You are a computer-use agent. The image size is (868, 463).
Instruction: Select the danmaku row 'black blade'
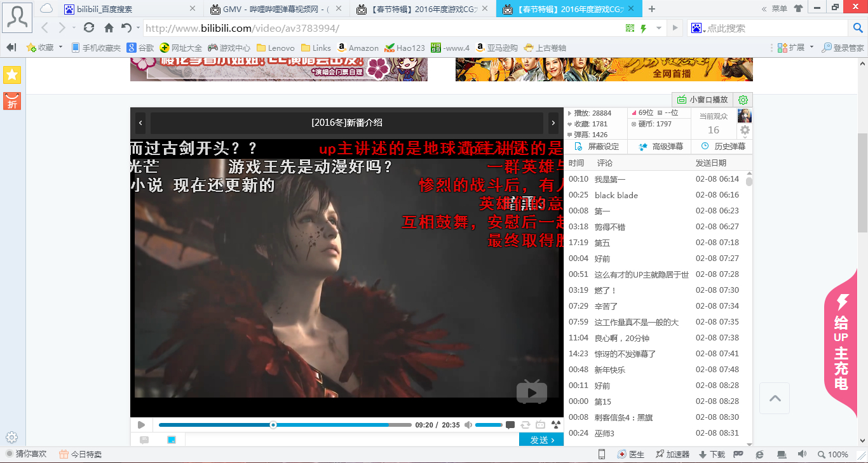pos(654,195)
